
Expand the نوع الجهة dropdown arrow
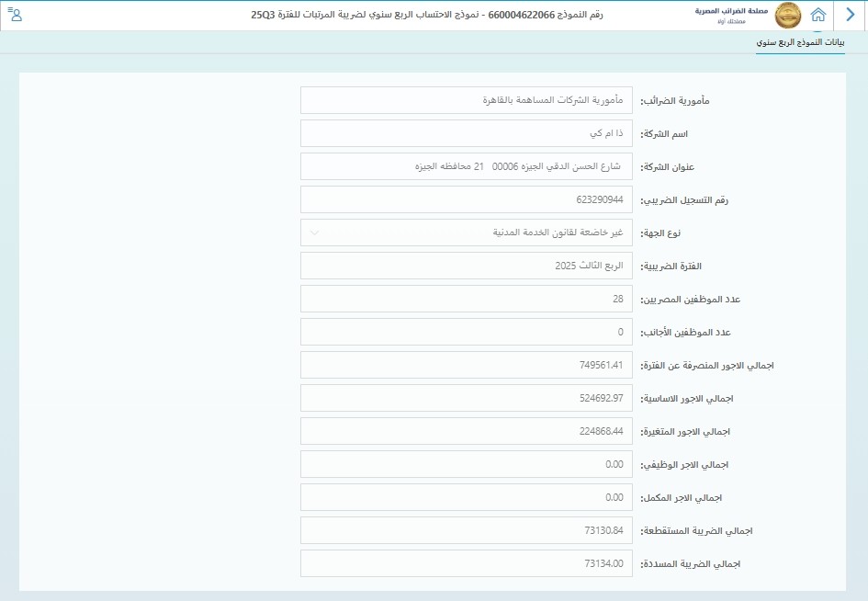314,232
